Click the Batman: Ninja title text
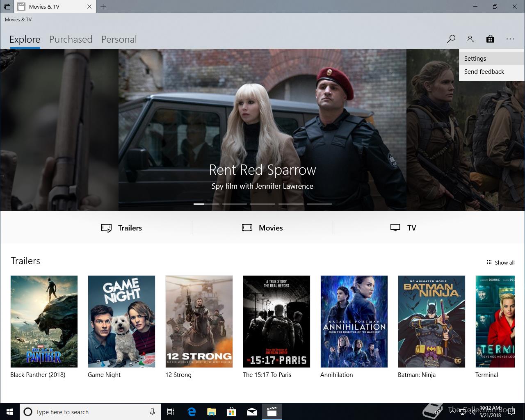Image resolution: width=525 pixels, height=420 pixels. coord(417,375)
